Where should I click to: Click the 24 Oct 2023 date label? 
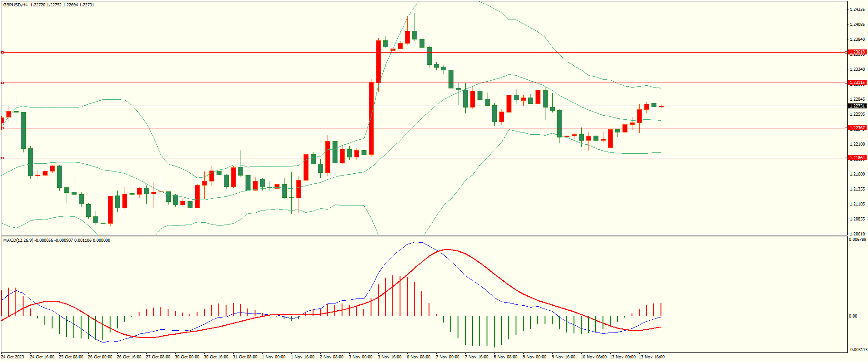pos(14,357)
